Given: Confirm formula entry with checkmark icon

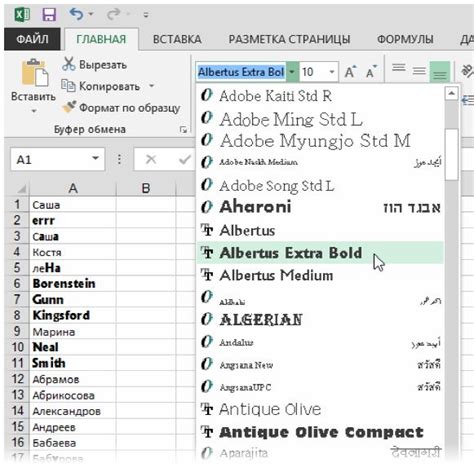Looking at the screenshot, I should tap(184, 160).
